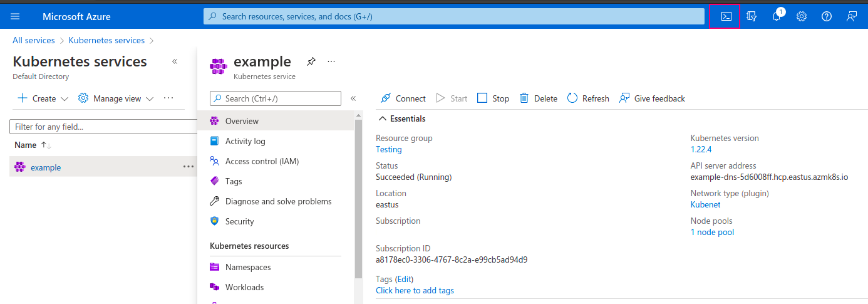The height and width of the screenshot is (304, 868).
Task: Open example cluster link in list
Action: [x=46, y=167]
